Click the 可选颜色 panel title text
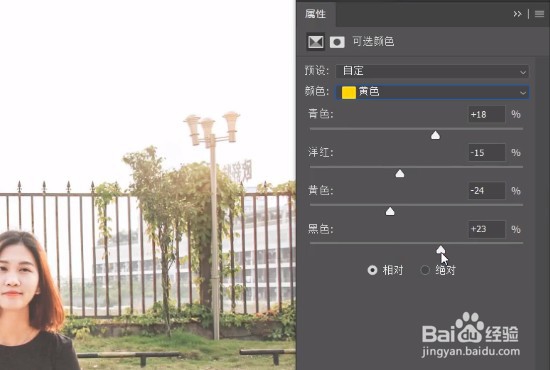The image size is (550, 370). point(373,42)
